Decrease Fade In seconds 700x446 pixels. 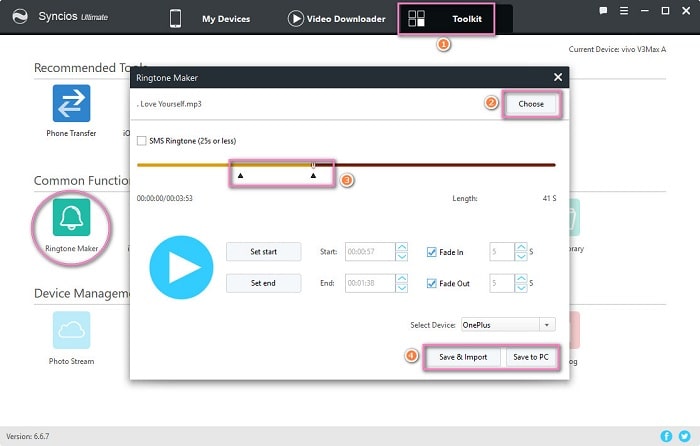pos(521,257)
